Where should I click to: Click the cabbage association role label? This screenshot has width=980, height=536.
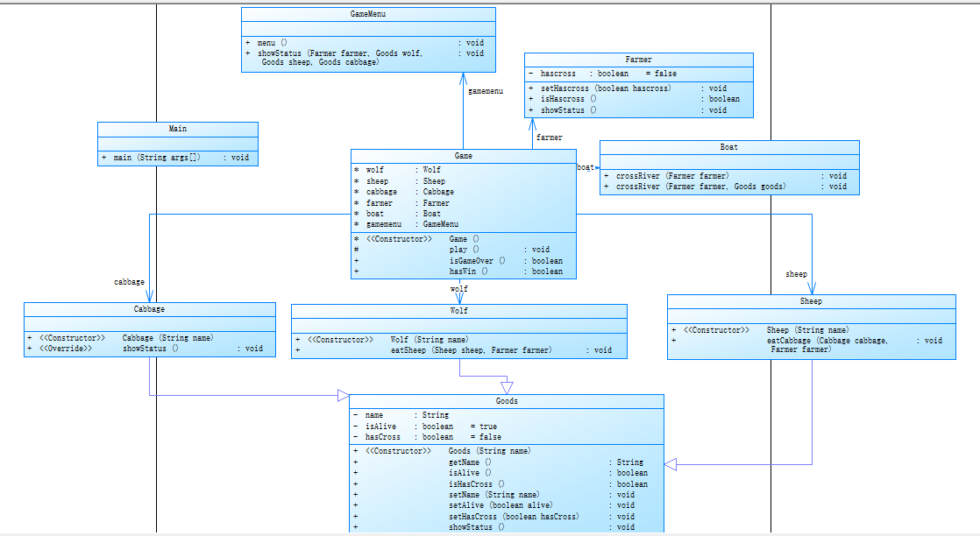130,282
